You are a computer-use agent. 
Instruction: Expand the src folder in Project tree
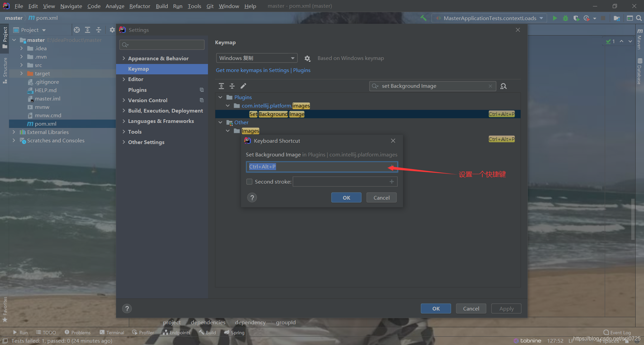(x=21, y=65)
